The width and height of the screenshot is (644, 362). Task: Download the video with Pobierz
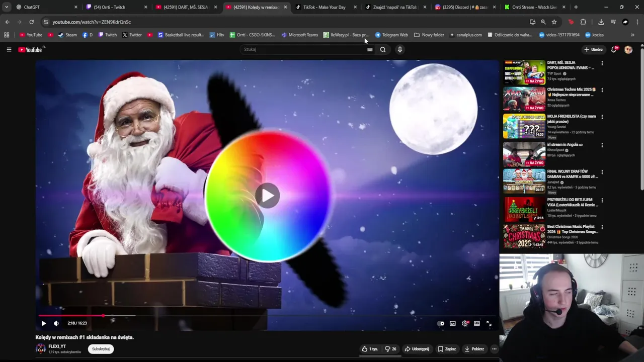click(474, 349)
